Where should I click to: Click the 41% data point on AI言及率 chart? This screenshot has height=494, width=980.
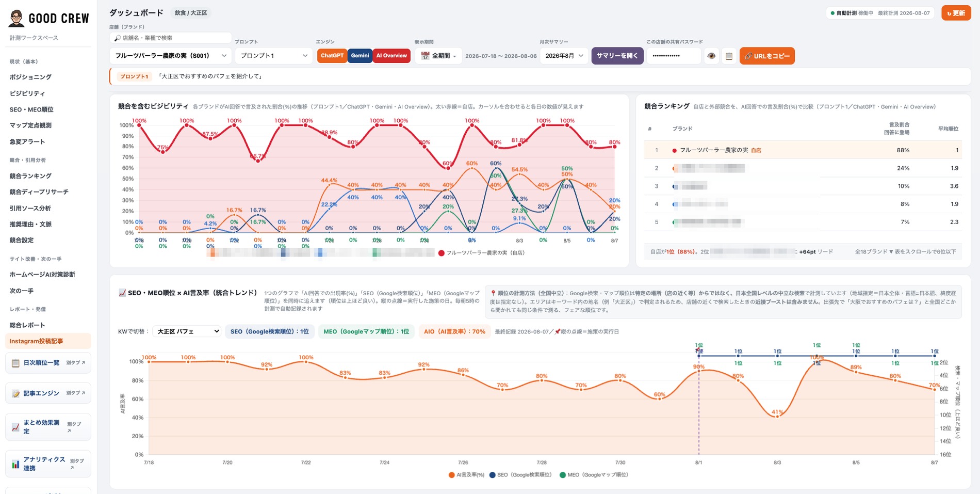click(x=777, y=416)
